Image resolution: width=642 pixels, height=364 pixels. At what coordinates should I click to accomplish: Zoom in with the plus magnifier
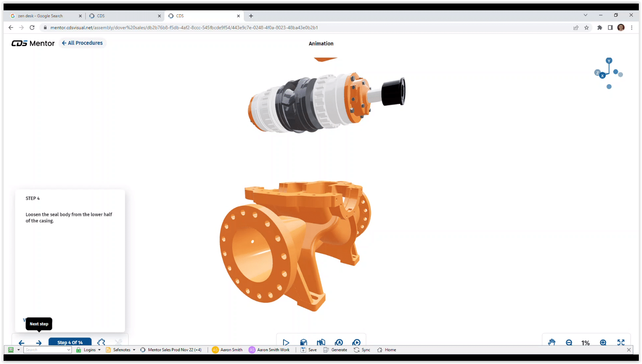tap(603, 342)
